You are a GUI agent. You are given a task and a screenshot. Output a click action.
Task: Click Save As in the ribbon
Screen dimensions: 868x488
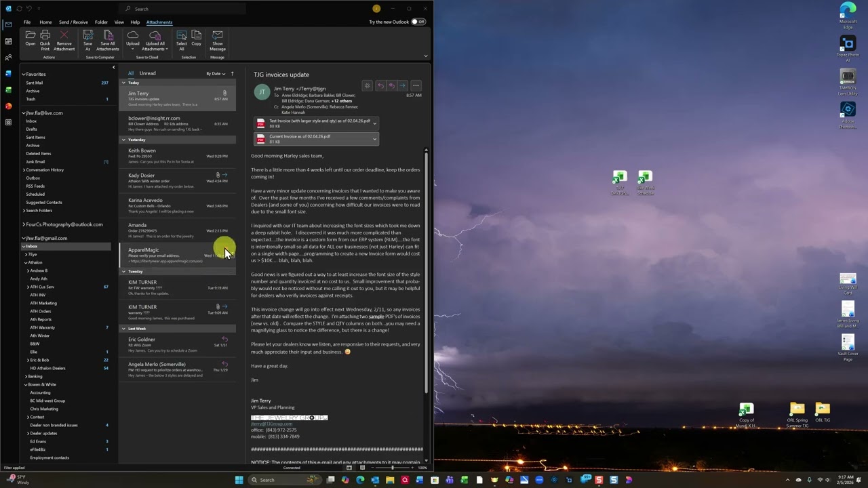click(87, 41)
